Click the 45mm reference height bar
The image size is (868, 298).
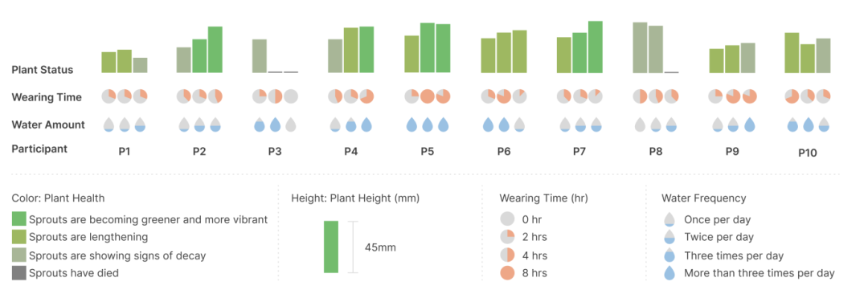(331, 247)
